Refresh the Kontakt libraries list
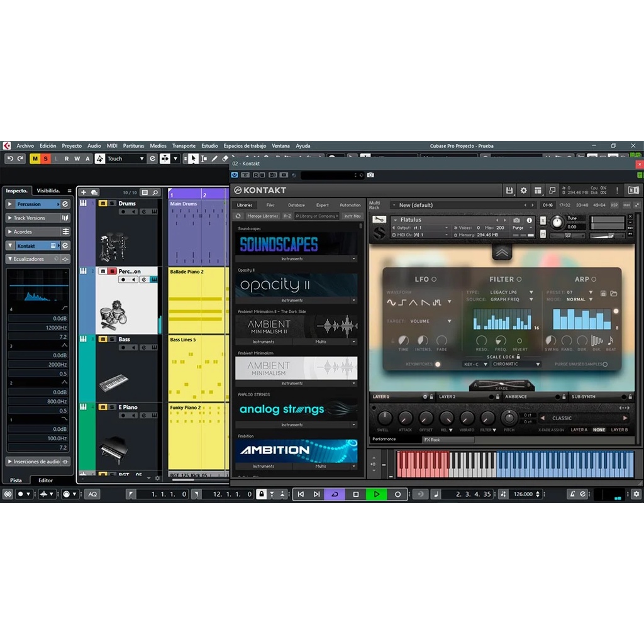 coord(238,216)
